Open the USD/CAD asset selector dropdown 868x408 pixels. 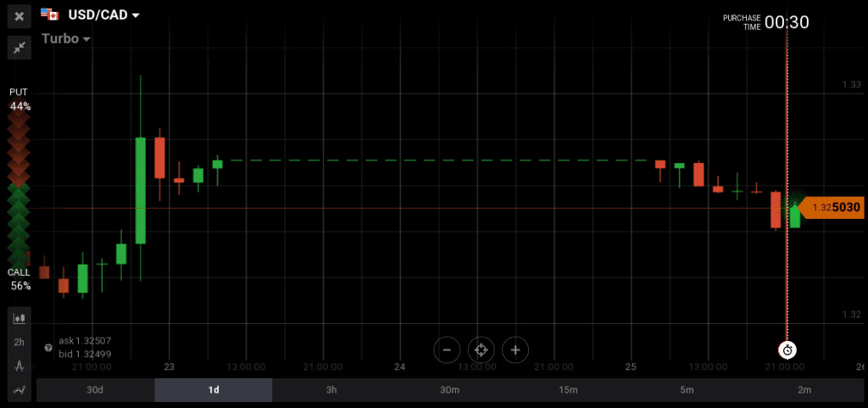pyautogui.click(x=103, y=15)
